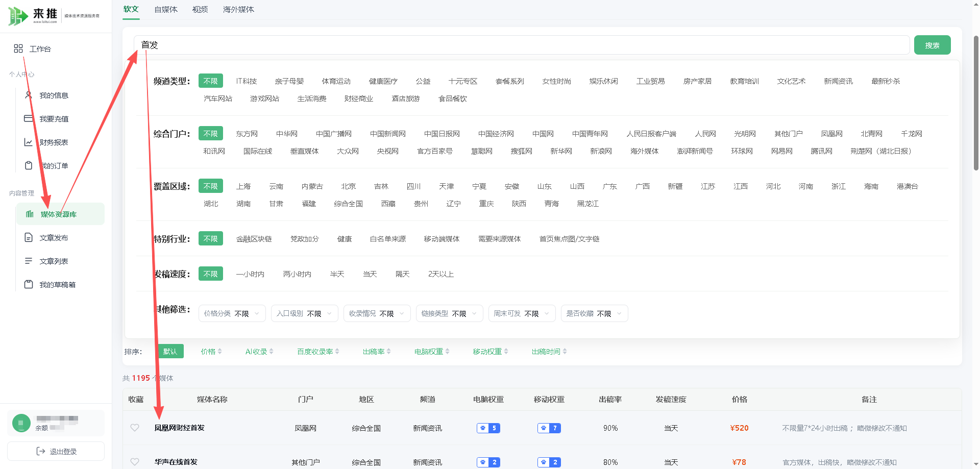Screen dimensions: 980x469
Task: Open the 链接类型 dropdown
Action: [450, 313]
